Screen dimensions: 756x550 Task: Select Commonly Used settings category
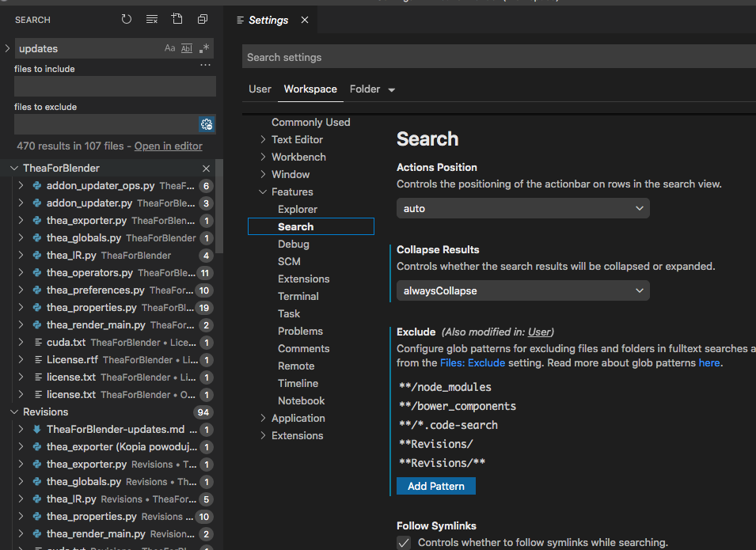(311, 122)
